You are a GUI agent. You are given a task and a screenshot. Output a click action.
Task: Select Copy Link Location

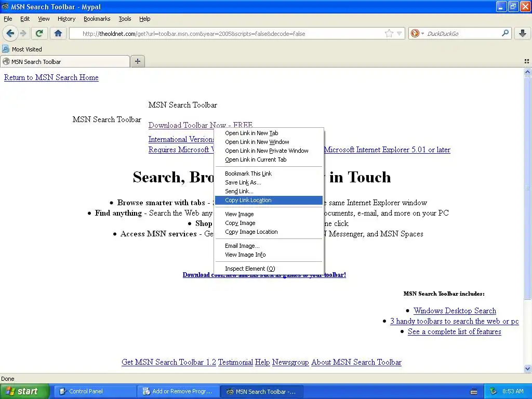tap(269, 200)
